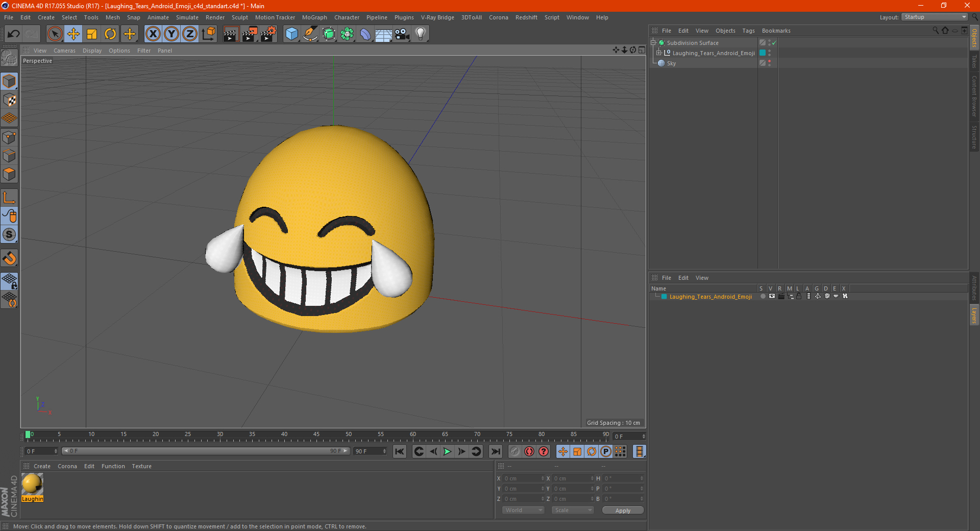This screenshot has width=980, height=531.
Task: Render the current view with clapperboard icon
Action: 231,34
